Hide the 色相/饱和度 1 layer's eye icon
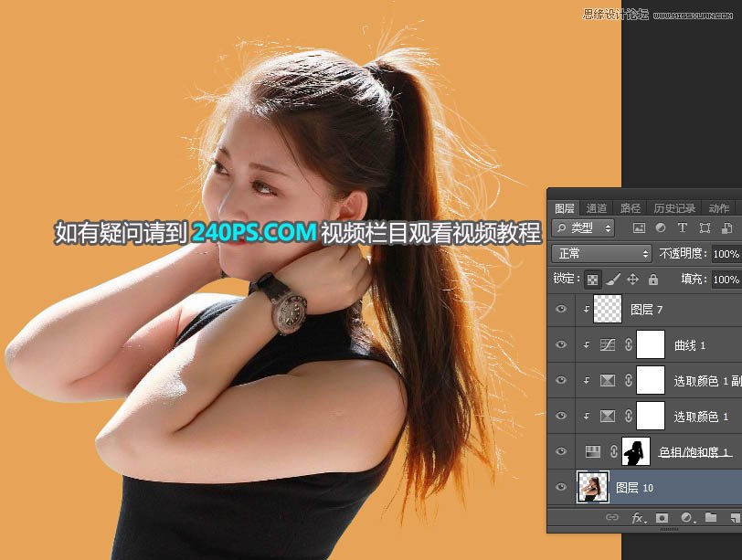The image size is (742, 560). [561, 451]
